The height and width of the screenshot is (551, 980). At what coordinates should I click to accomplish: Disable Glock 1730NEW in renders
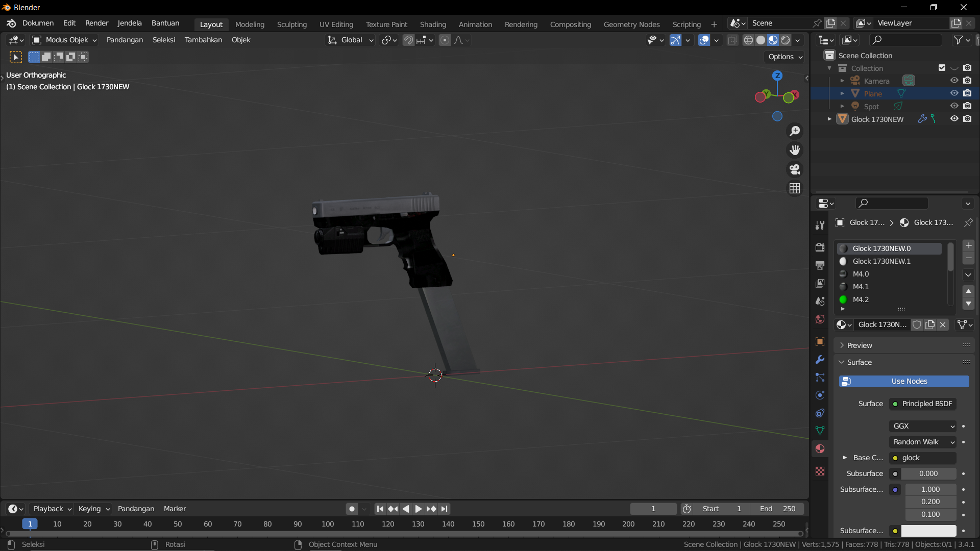point(967,119)
